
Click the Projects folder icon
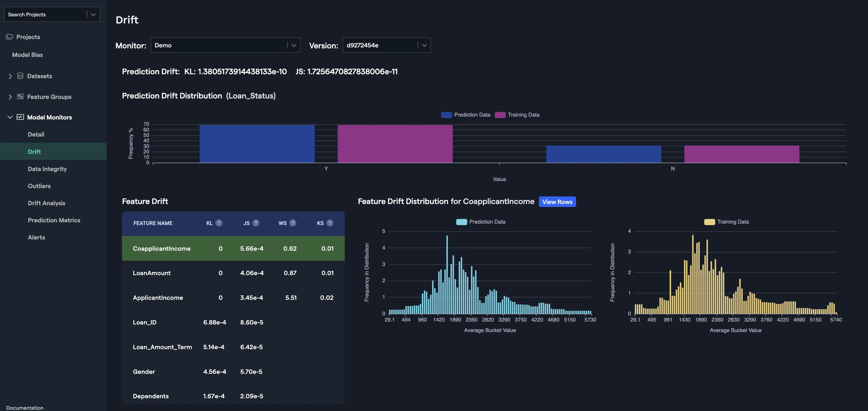[x=10, y=37]
